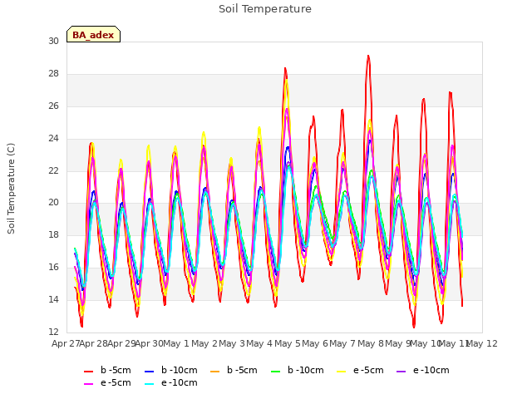Click the x-axis date label May 7
This screenshot has width=532, height=399.
342,344
